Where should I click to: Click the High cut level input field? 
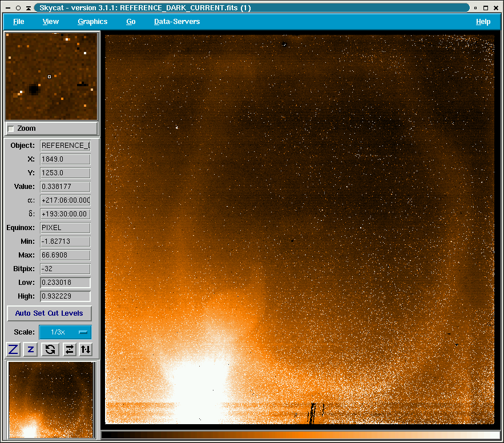[65, 296]
